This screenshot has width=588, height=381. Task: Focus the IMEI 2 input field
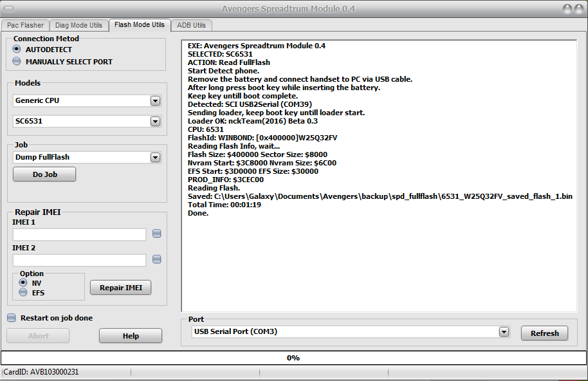click(80, 260)
